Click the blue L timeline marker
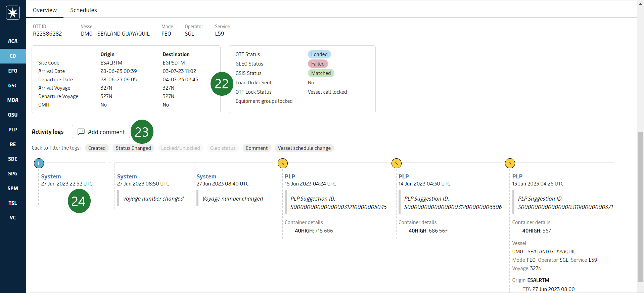 (x=39, y=164)
